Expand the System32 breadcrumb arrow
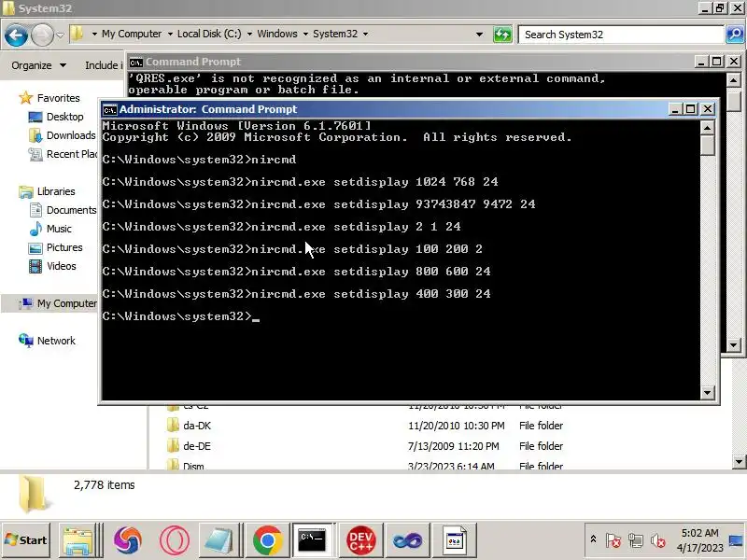 point(365,34)
